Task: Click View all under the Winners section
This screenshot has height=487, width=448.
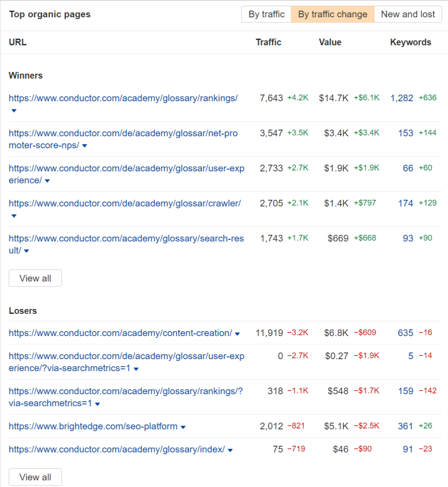Action: tap(35, 278)
